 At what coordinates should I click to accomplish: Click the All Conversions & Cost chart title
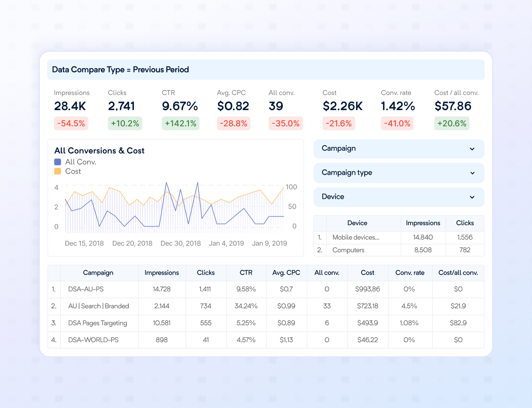tap(99, 151)
